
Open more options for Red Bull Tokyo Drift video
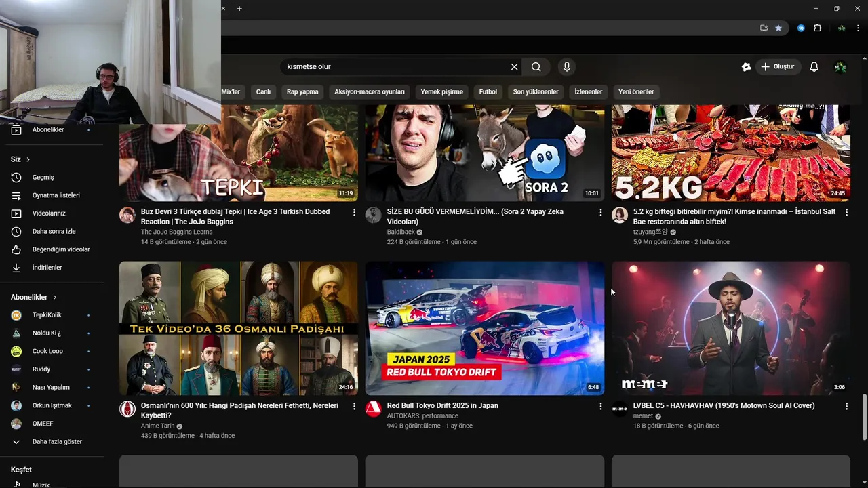pos(600,406)
